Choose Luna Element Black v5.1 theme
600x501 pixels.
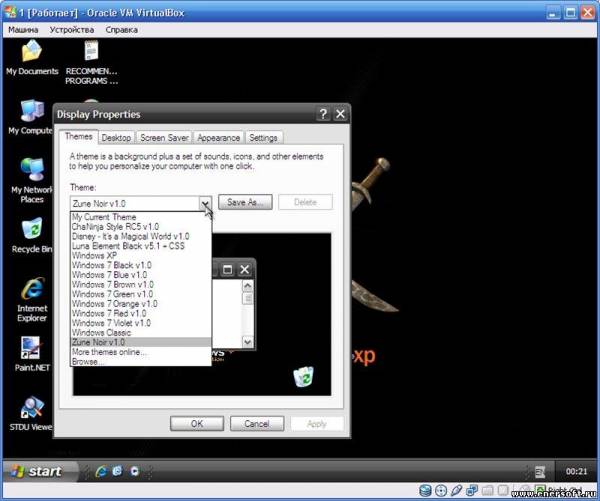click(x=141, y=246)
